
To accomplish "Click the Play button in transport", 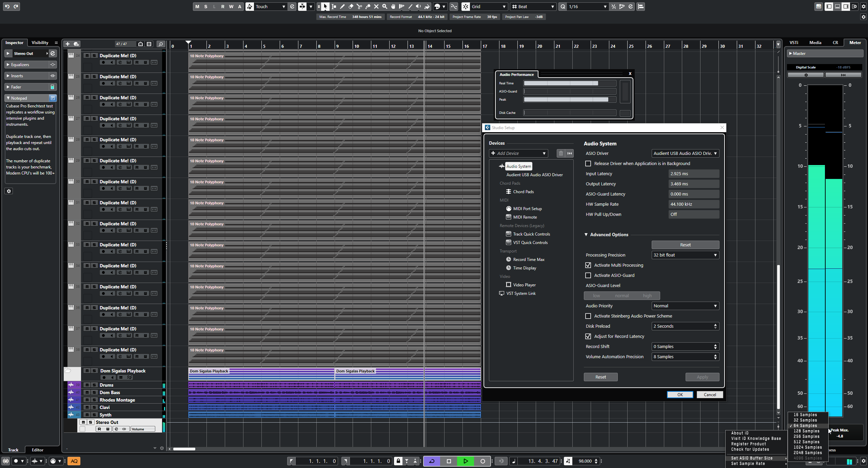I will click(466, 461).
